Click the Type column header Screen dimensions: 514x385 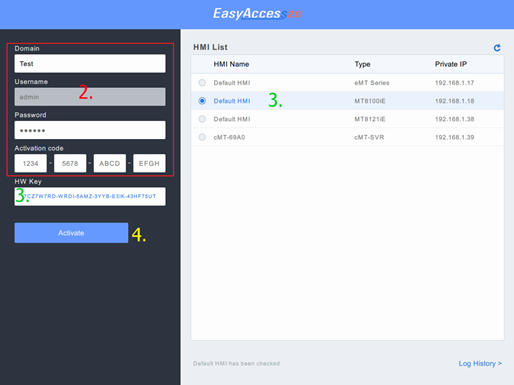pyautogui.click(x=362, y=64)
